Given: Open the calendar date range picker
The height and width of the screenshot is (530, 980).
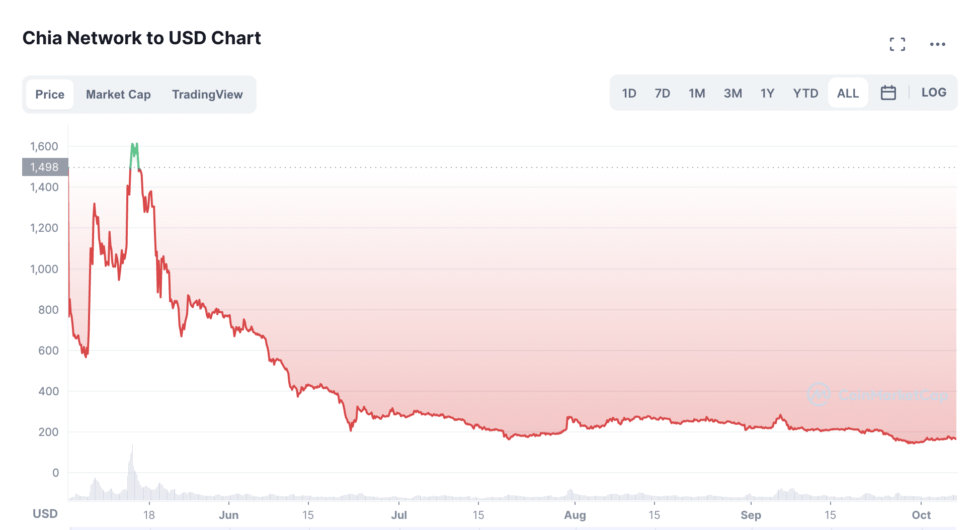Looking at the screenshot, I should 888,93.
